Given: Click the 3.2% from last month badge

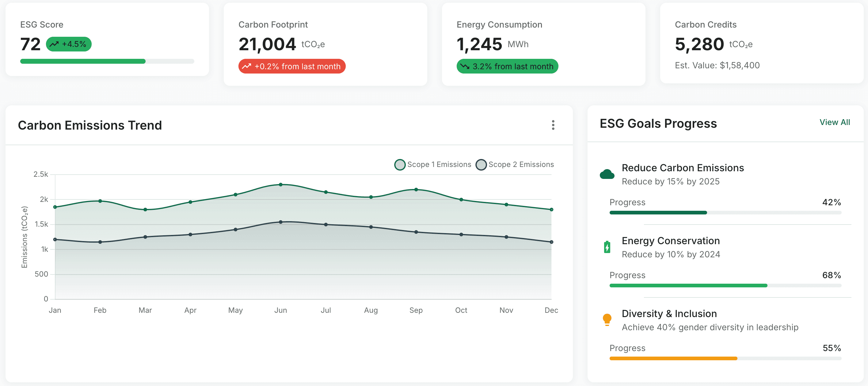Looking at the screenshot, I should coord(507,66).
